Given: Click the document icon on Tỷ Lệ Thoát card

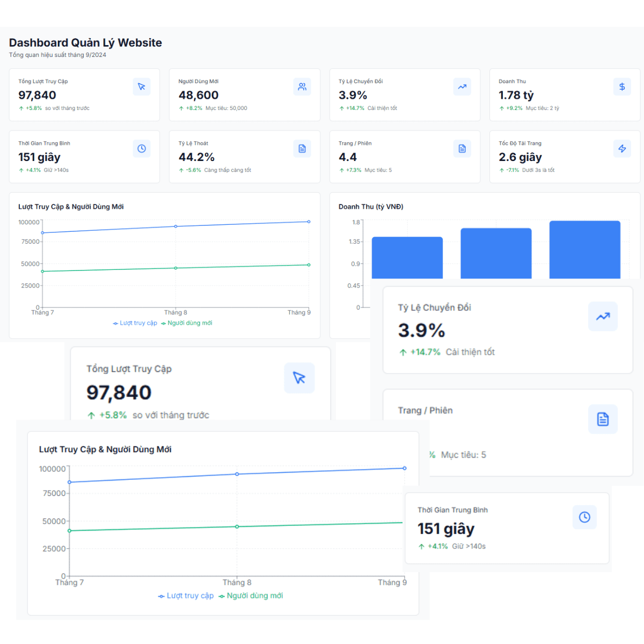Looking at the screenshot, I should coord(302,149).
